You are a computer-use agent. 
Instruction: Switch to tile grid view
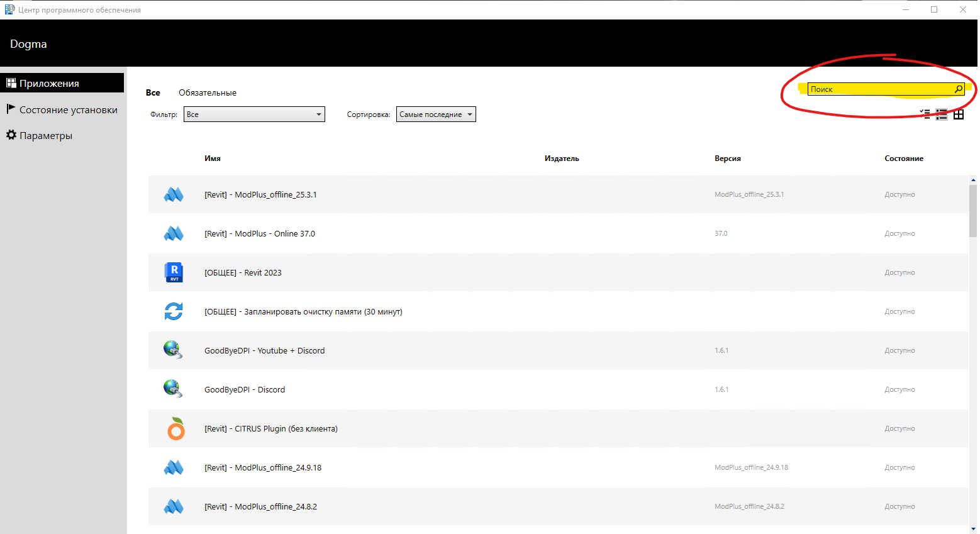click(x=959, y=114)
